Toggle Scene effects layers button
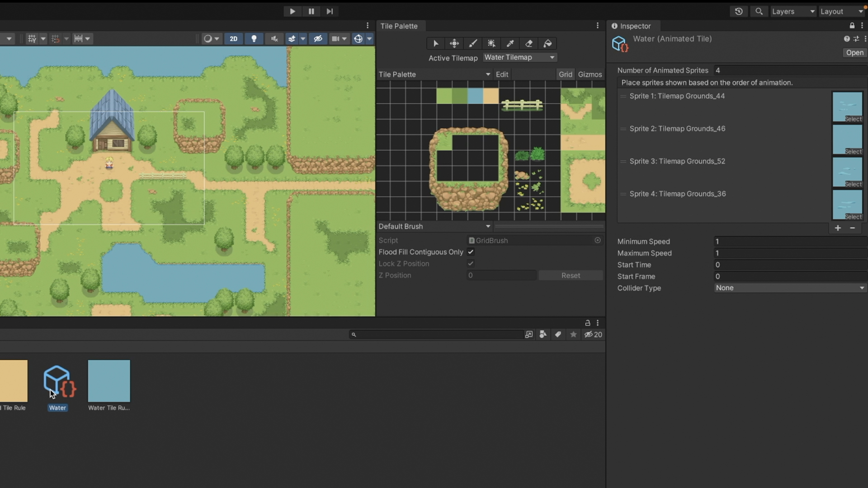Viewport: 868px width, 488px height. coord(292,39)
